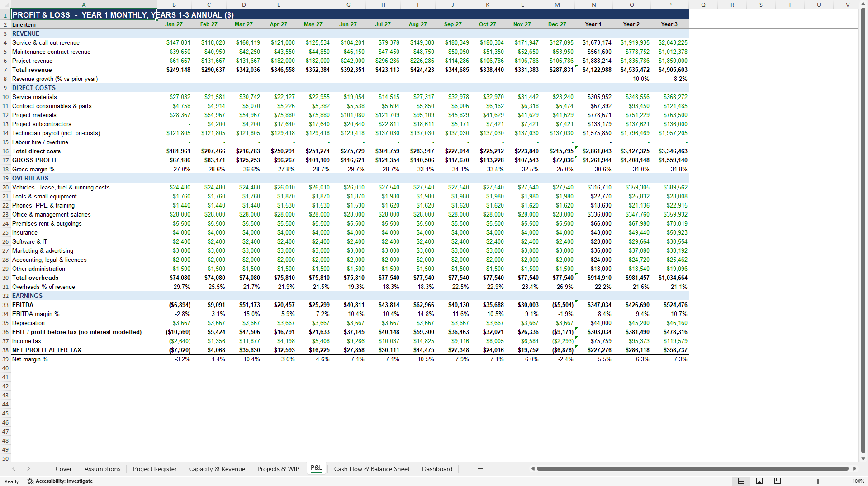This screenshot has width=868, height=486.
Task: Switch to the Dashboard sheet
Action: point(437,469)
